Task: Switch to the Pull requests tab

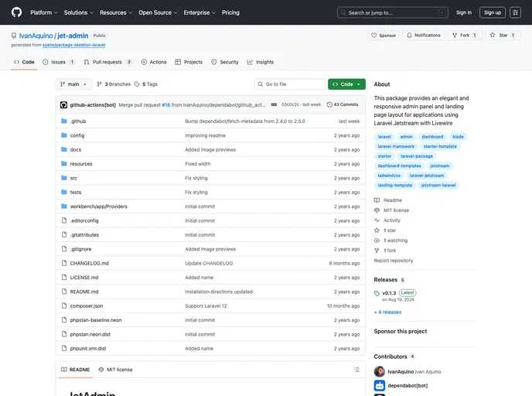Action: [x=108, y=62]
